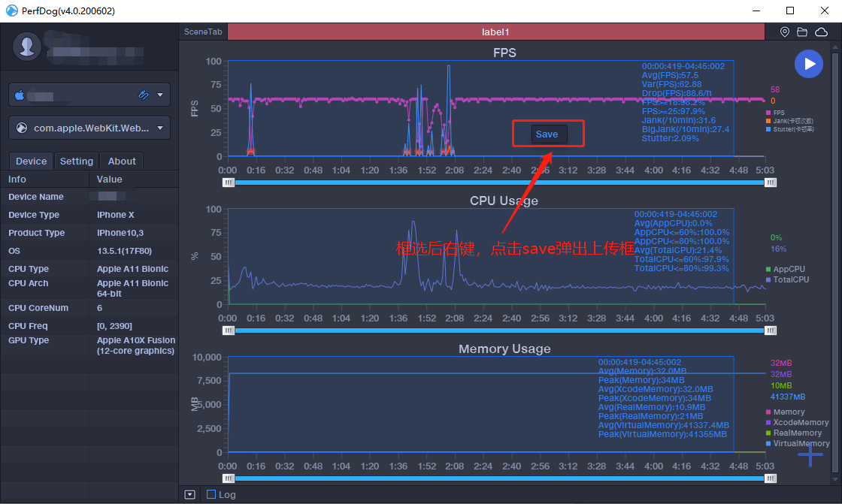Select the OS value 13.5.1(17F80)
Screen dimensions: 842x504
[x=125, y=251]
